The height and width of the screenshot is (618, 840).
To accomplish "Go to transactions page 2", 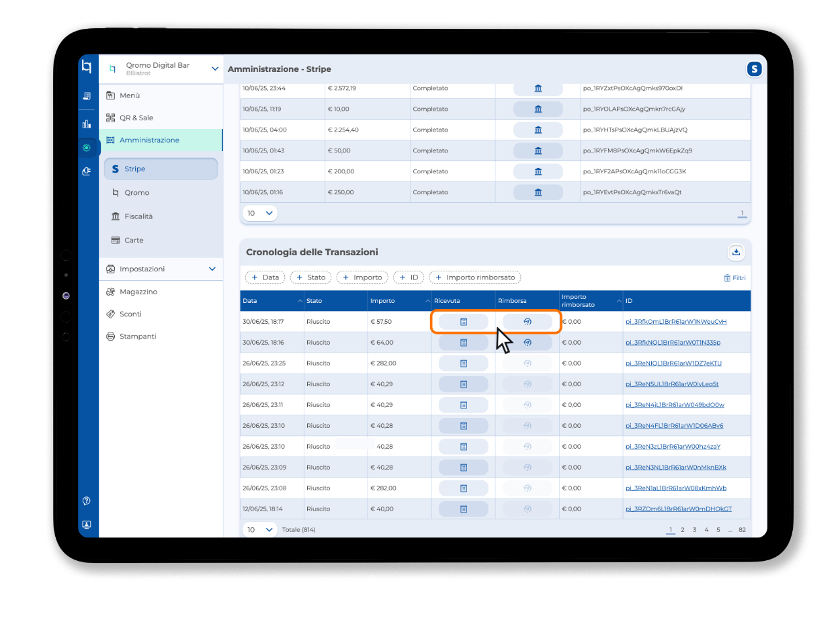I will click(683, 530).
